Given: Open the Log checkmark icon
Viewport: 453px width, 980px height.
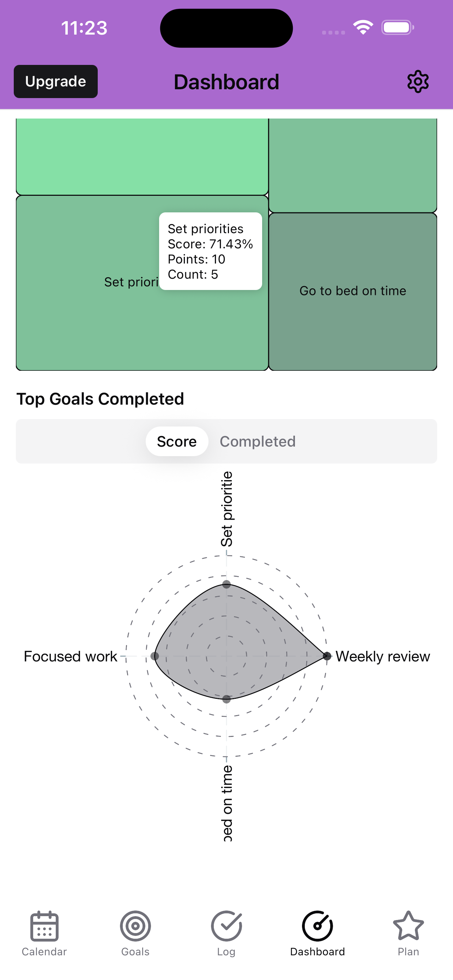Looking at the screenshot, I should click(x=226, y=926).
